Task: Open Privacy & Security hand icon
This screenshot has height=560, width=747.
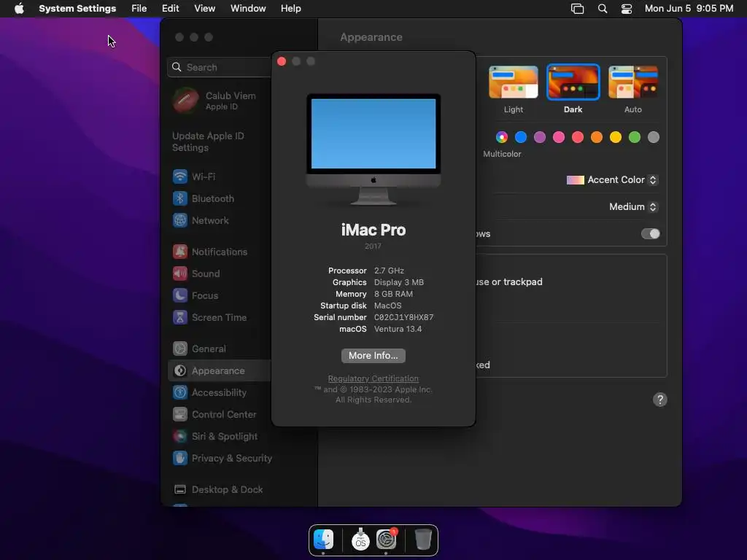Action: [180, 458]
